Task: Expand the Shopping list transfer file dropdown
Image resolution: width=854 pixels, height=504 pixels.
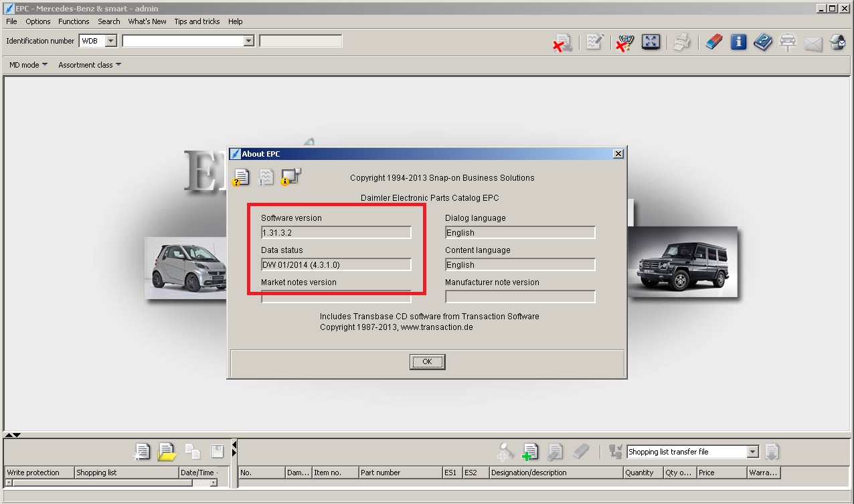Action: coord(753,452)
